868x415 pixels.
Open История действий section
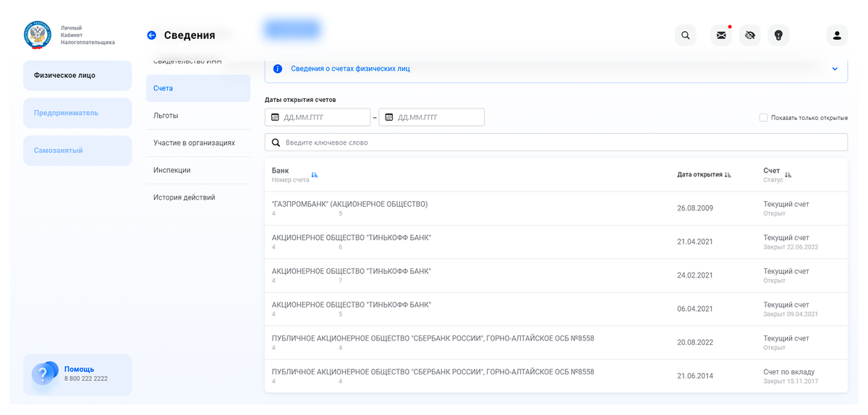pyautogui.click(x=198, y=197)
